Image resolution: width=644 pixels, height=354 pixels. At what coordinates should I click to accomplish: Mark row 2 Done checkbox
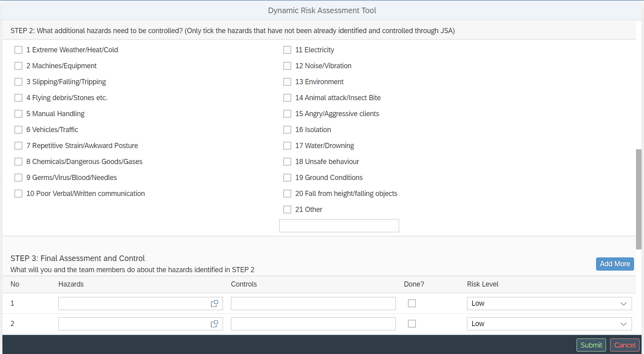(412, 324)
